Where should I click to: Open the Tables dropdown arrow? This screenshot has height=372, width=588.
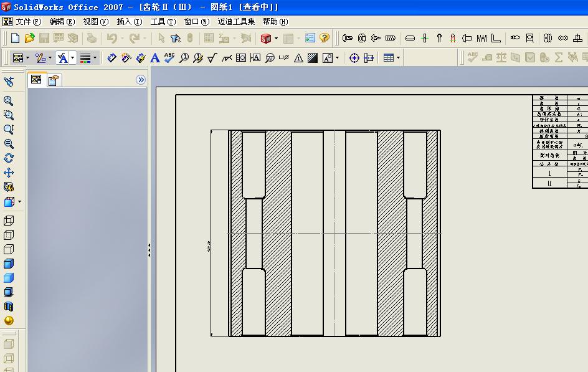click(x=398, y=58)
